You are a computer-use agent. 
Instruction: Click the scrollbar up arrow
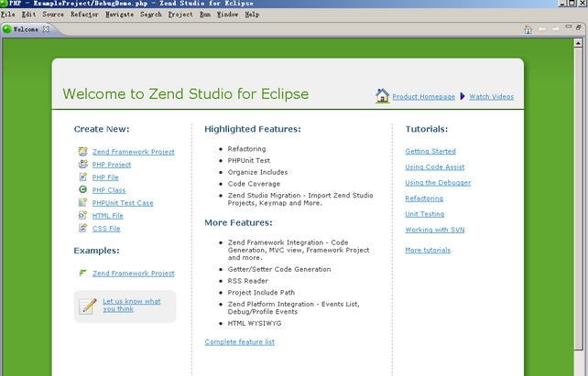pyautogui.click(x=578, y=43)
